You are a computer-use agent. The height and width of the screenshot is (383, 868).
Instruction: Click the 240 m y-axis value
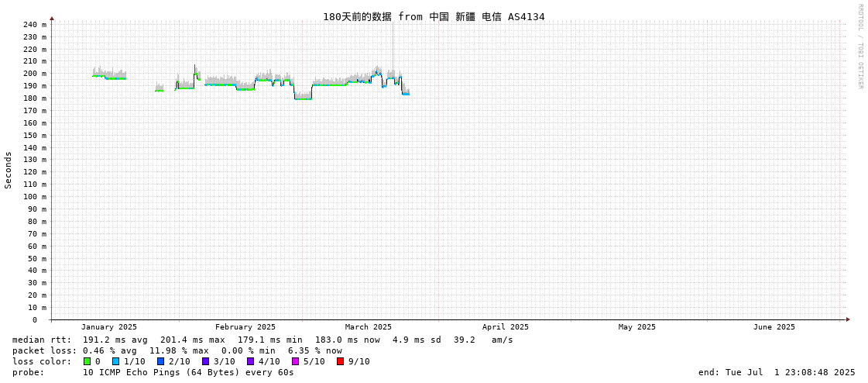coord(34,24)
